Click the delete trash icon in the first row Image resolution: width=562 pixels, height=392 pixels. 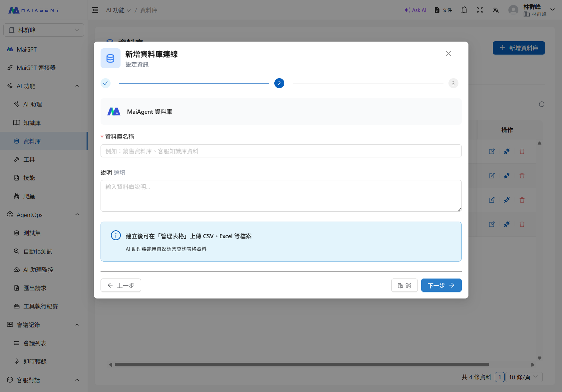coord(522,151)
